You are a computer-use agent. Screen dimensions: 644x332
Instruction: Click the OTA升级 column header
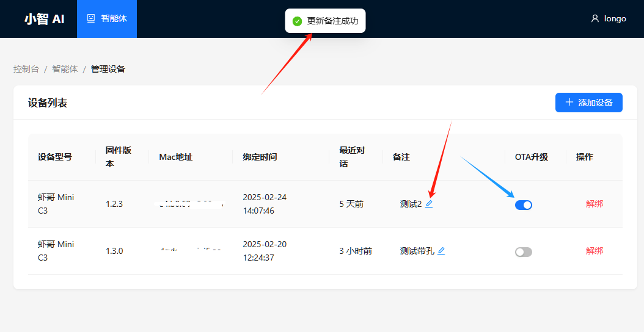tap(531, 157)
